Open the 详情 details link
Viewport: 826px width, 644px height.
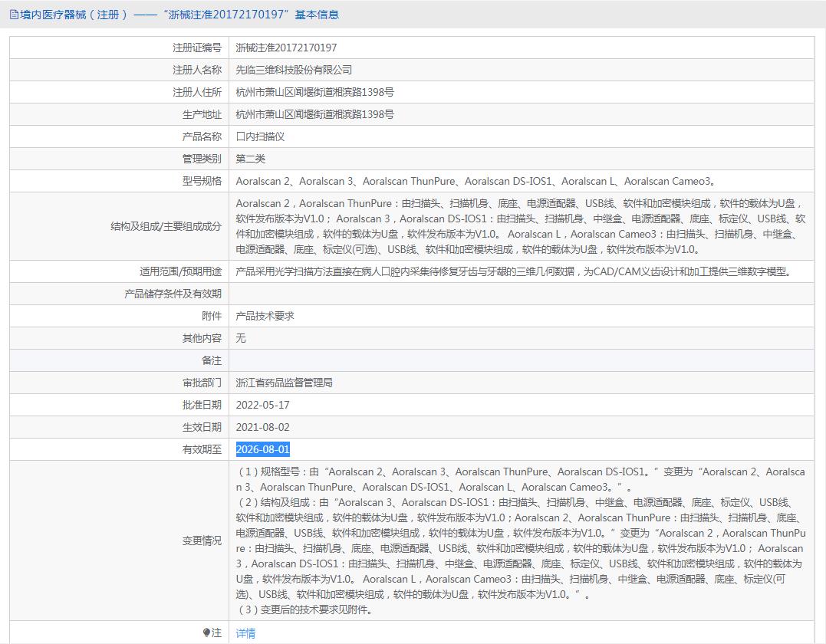(245, 633)
